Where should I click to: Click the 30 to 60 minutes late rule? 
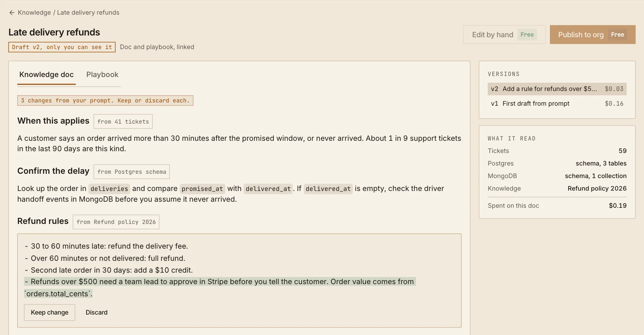coord(107,246)
